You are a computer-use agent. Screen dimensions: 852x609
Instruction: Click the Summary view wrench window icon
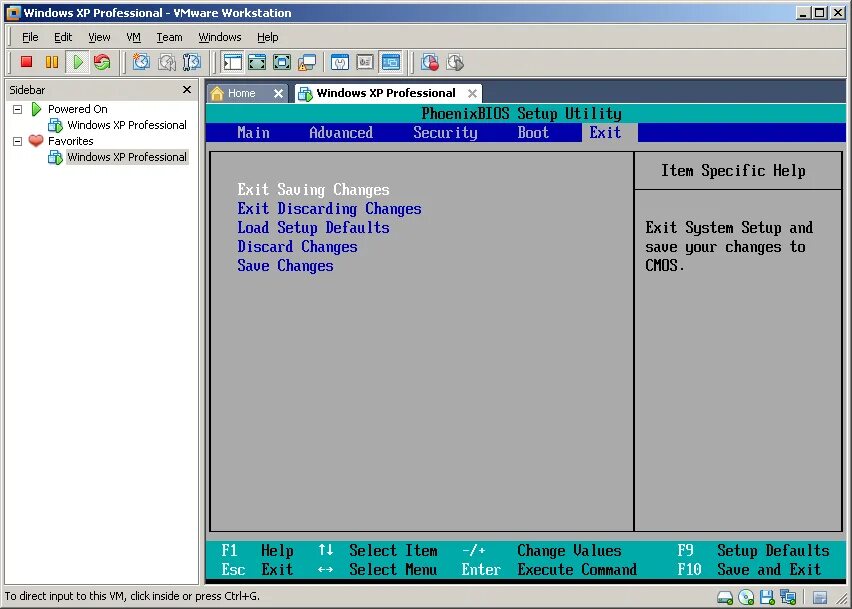340,62
